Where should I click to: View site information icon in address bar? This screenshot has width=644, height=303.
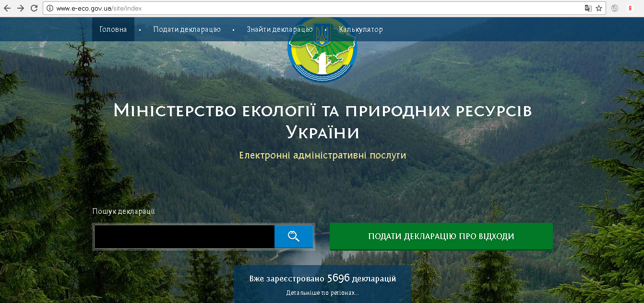tap(50, 8)
